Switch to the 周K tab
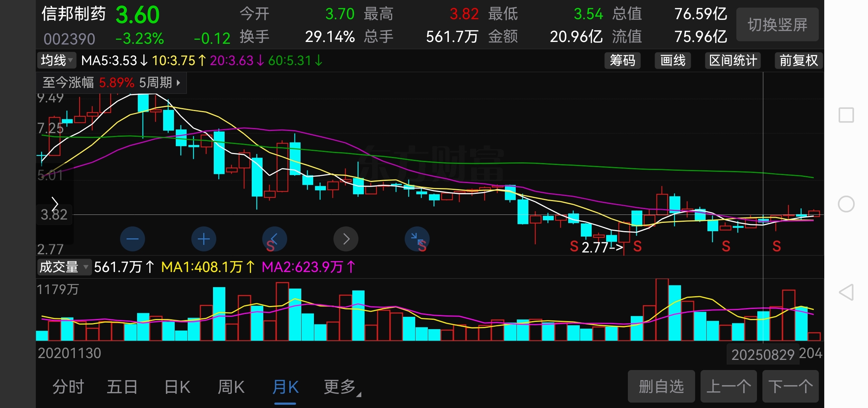This screenshot has width=868, height=408. [231, 387]
